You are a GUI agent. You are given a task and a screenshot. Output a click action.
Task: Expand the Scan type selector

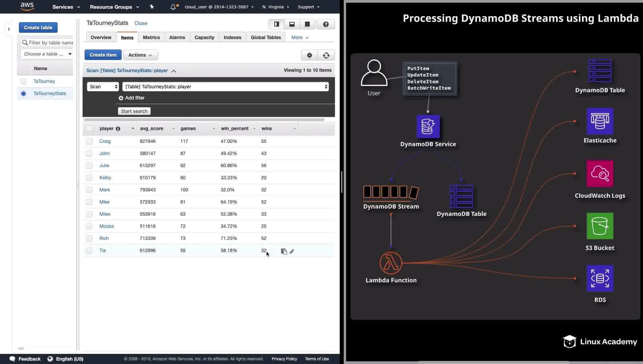coord(103,87)
